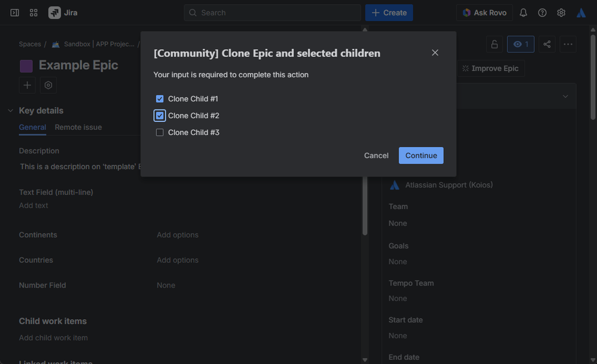
Task: Open the help question mark icon
Action: [x=542, y=13]
